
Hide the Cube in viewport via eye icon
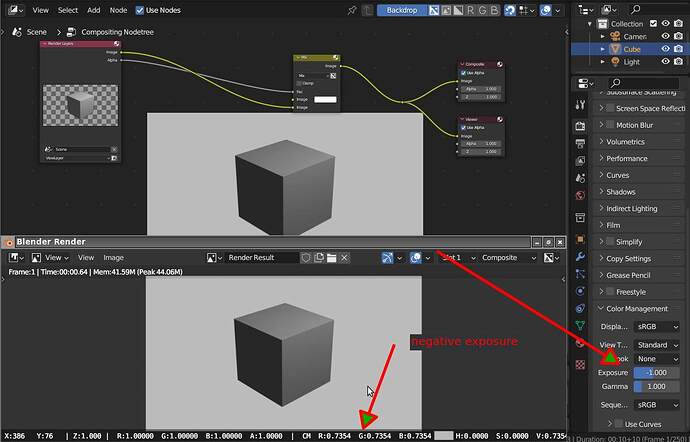coord(665,49)
